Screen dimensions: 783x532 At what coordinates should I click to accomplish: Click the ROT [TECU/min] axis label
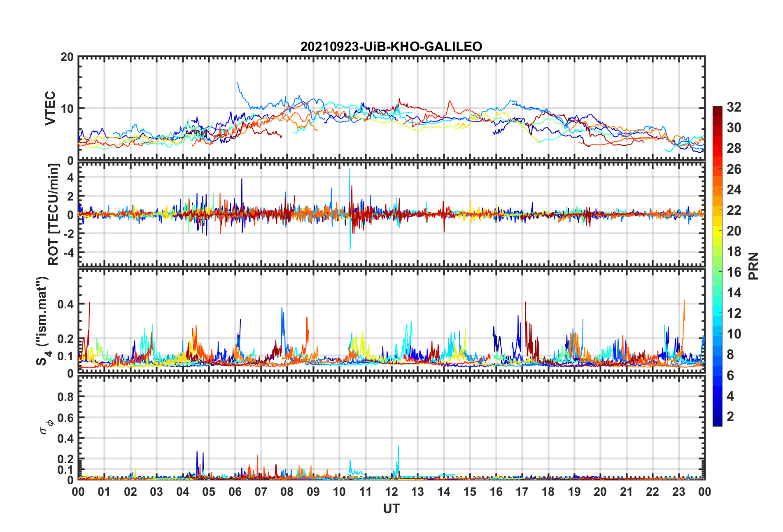point(54,215)
